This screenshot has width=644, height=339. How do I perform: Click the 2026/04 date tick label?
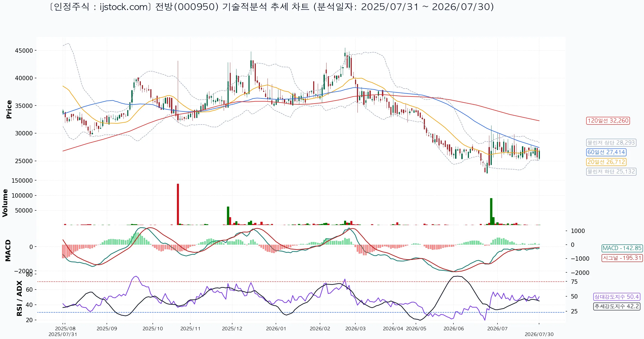click(393, 329)
